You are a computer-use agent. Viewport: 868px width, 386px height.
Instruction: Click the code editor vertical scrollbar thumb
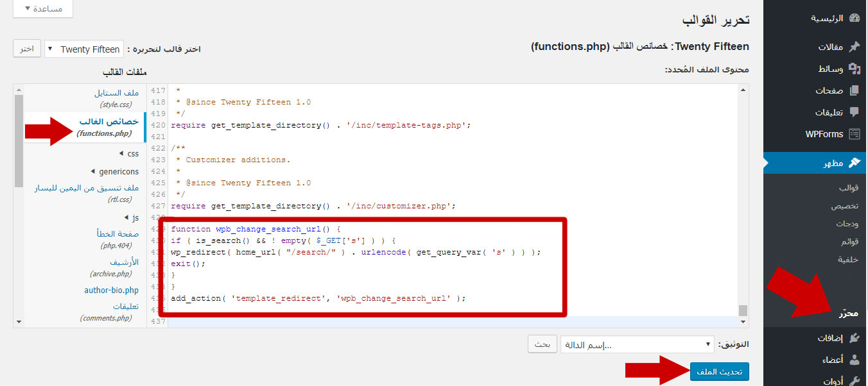click(743, 310)
